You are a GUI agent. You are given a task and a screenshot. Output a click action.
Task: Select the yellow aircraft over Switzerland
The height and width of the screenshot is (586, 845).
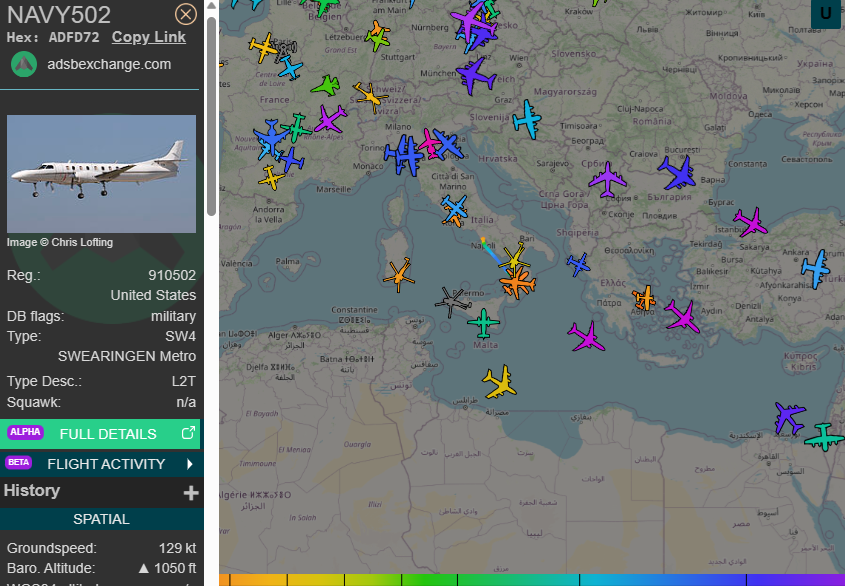click(x=371, y=97)
